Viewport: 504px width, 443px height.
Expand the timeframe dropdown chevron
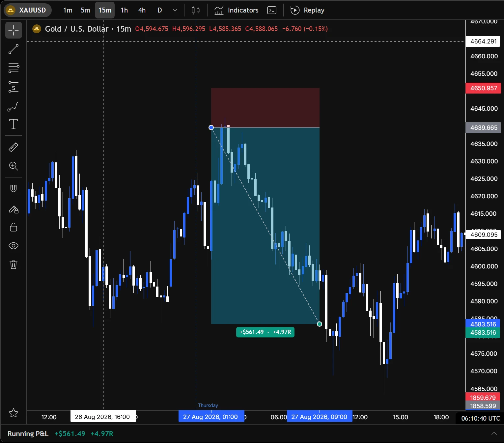pos(175,10)
